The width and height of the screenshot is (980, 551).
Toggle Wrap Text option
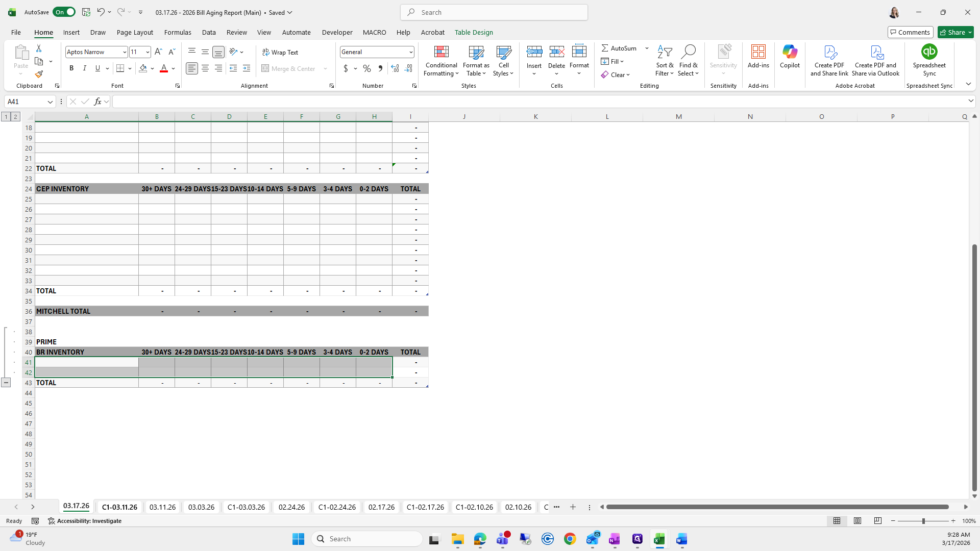coord(280,52)
